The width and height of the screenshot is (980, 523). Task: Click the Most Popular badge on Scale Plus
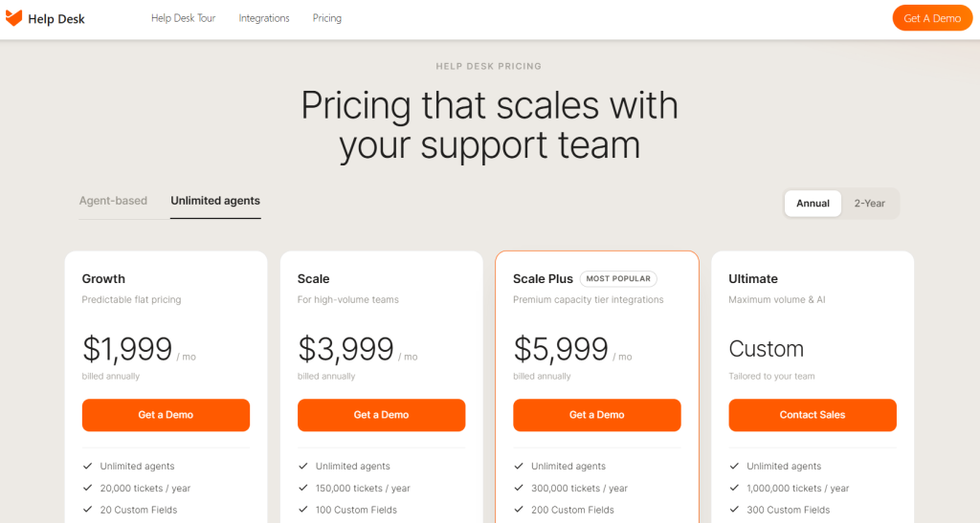pos(618,278)
